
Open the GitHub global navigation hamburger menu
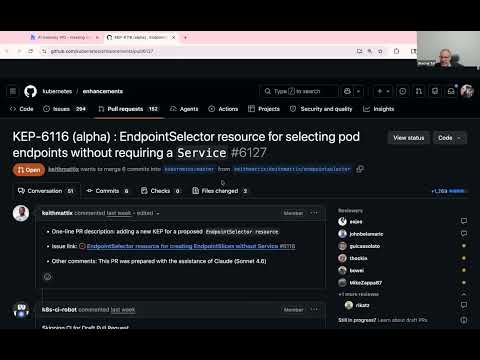13,91
